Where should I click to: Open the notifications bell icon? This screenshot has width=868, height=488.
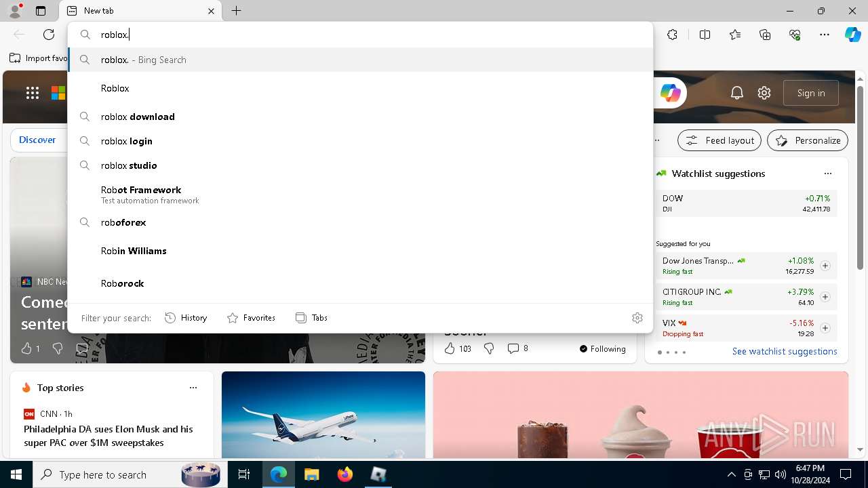[x=737, y=93]
